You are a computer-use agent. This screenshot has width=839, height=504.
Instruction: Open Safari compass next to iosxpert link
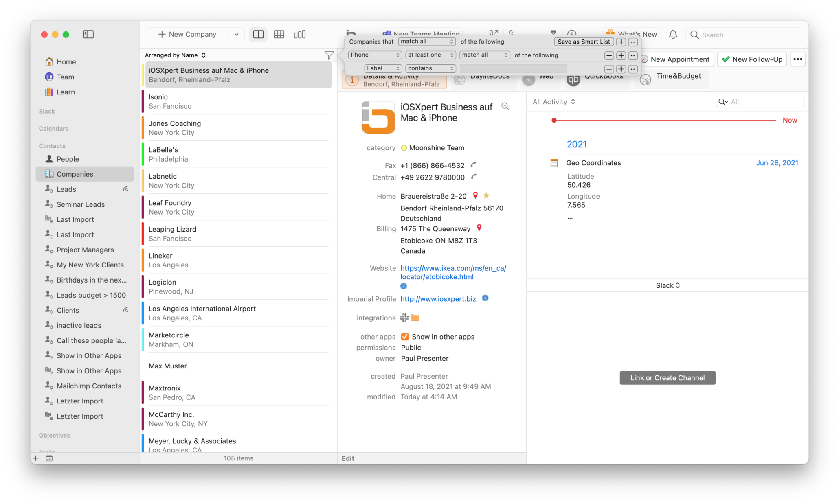point(485,298)
